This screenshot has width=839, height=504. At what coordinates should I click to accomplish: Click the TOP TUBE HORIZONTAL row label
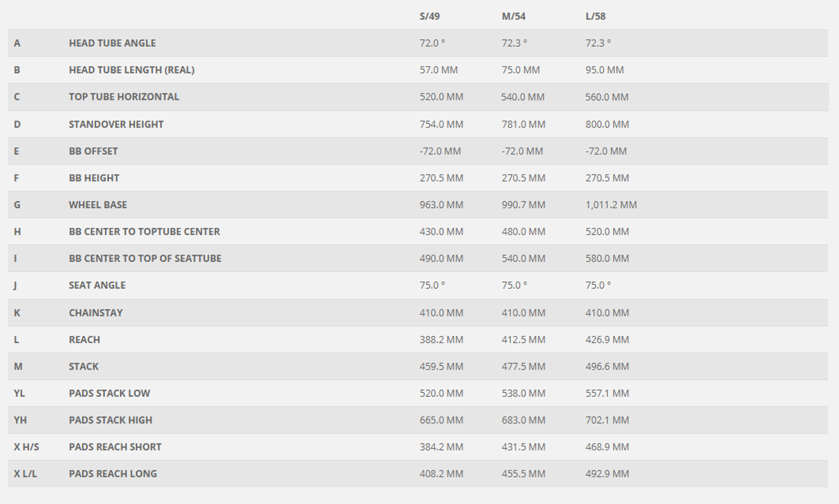[x=124, y=97]
